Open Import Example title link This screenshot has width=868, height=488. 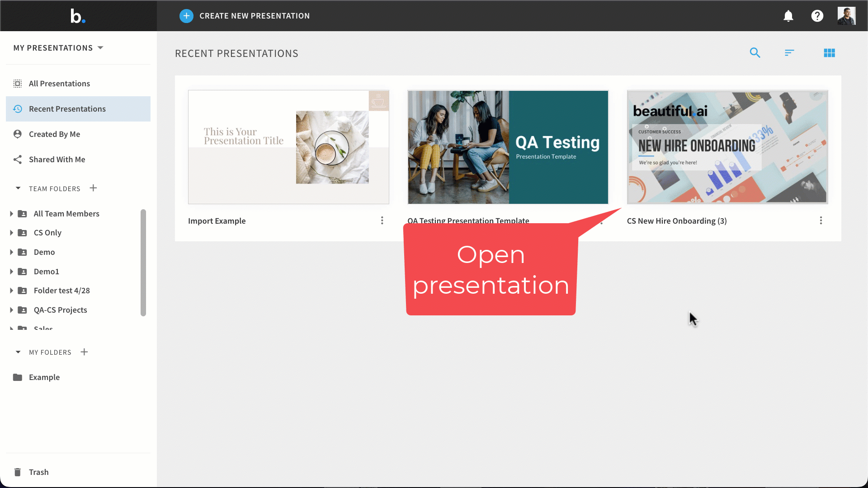pyautogui.click(x=217, y=221)
